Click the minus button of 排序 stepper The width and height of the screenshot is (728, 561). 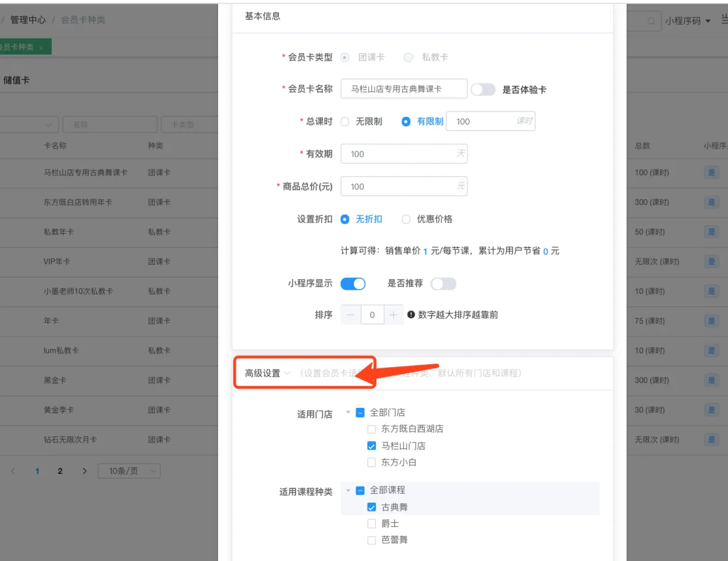[x=351, y=315]
